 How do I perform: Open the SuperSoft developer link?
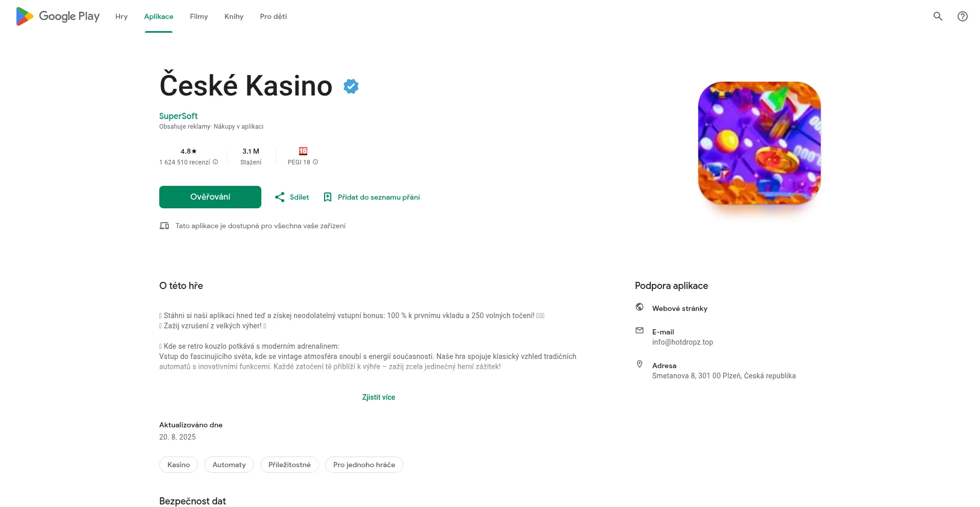point(178,116)
